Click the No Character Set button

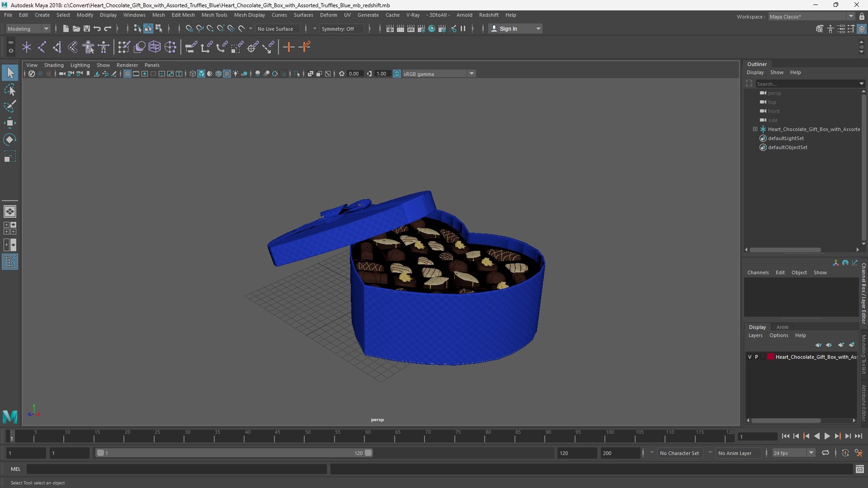pyautogui.click(x=679, y=453)
